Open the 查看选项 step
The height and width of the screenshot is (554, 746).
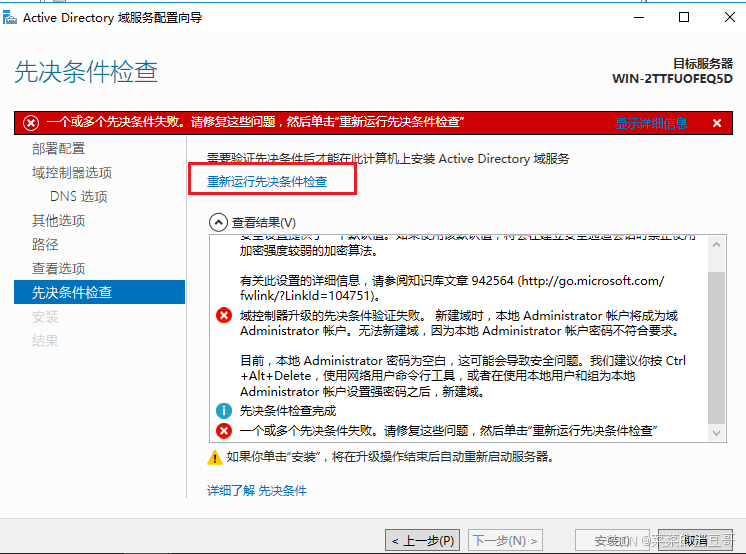pos(59,268)
